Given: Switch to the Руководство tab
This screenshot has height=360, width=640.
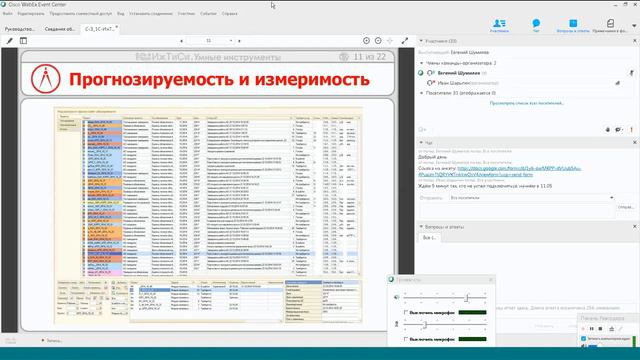Looking at the screenshot, I should 20,29.
